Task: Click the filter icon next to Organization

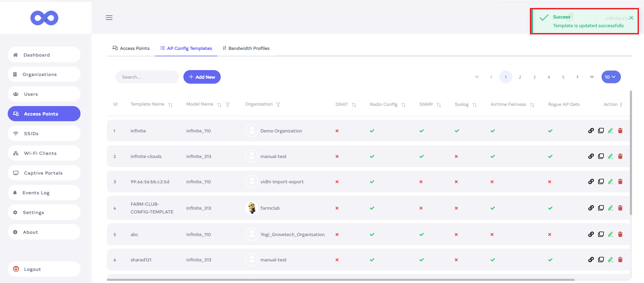Action: [278, 105]
